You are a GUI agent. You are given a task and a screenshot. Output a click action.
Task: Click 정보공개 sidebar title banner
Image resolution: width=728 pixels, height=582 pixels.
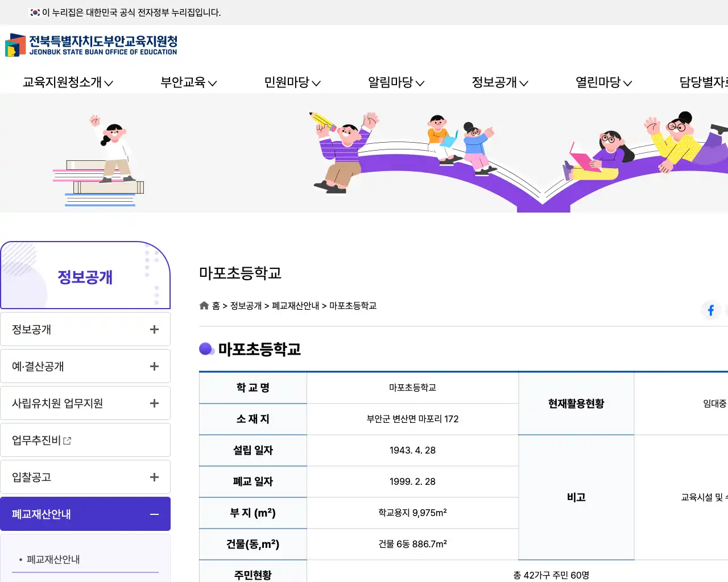85,276
